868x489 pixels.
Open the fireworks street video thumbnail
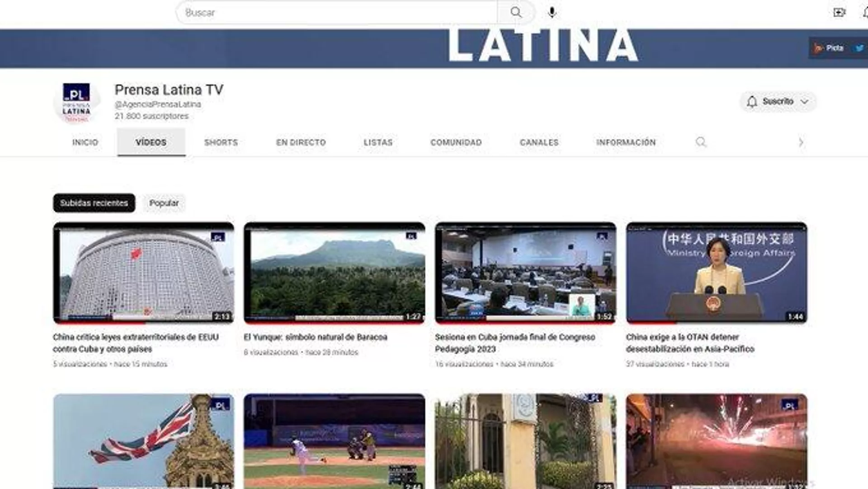coord(717,441)
